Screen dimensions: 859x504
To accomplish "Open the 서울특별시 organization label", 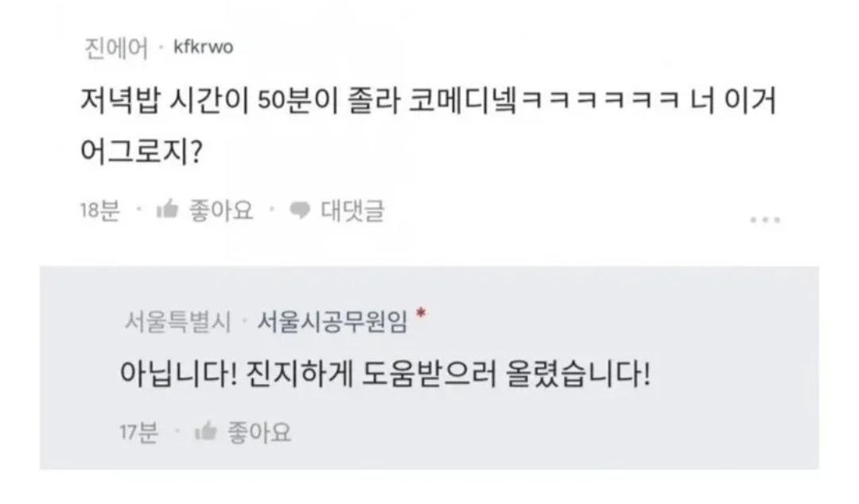I will tap(177, 321).
